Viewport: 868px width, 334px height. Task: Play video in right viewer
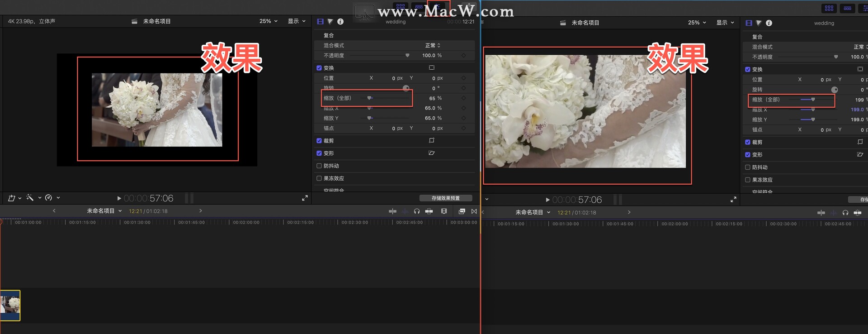click(548, 200)
